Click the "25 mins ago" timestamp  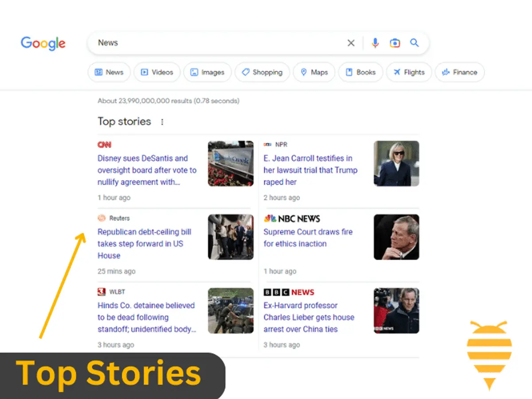(117, 271)
